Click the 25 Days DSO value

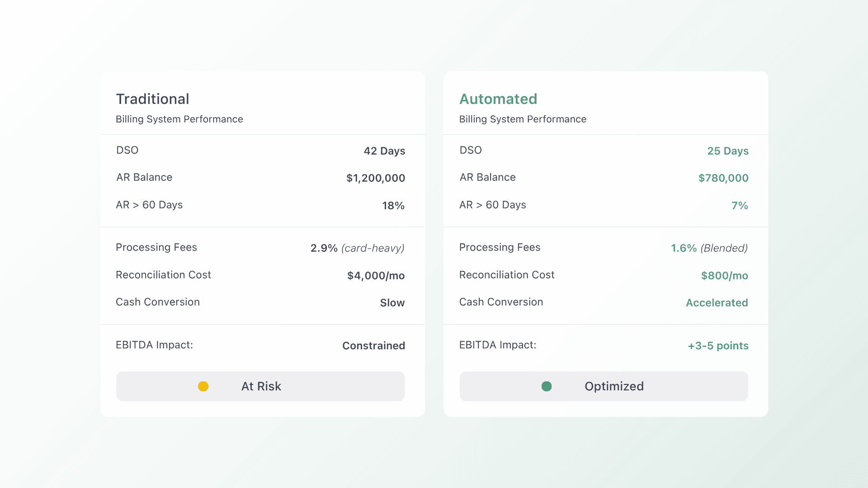coord(727,151)
